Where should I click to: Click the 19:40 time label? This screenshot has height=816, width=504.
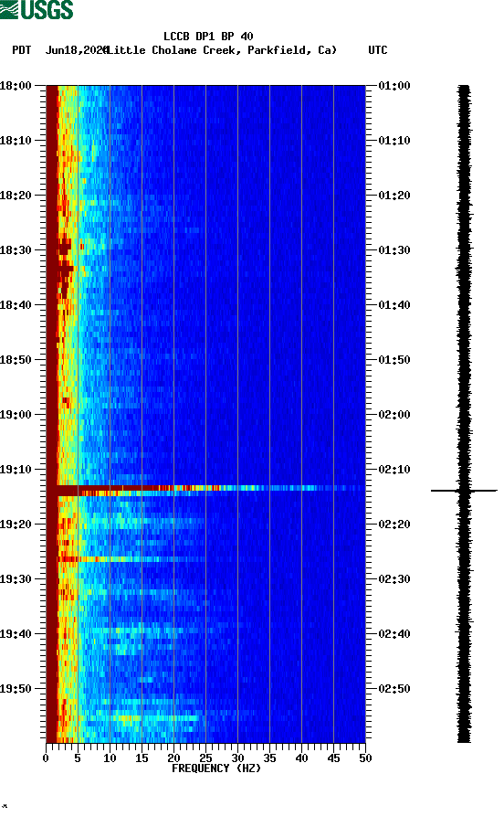(x=16, y=634)
